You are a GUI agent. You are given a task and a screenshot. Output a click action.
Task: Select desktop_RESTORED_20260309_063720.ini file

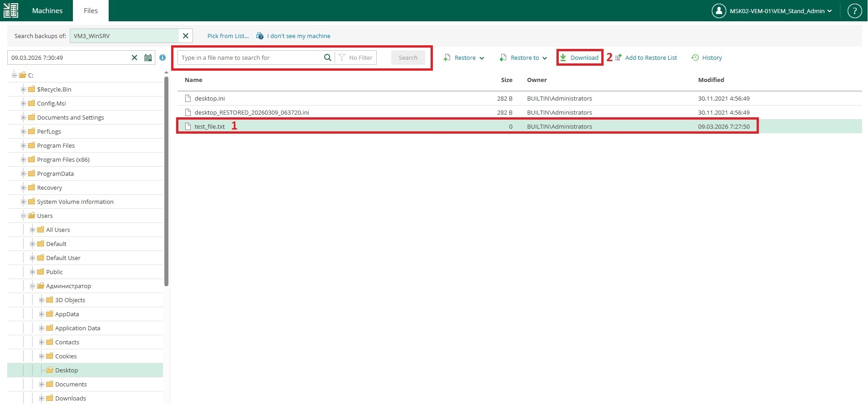[519, 112]
